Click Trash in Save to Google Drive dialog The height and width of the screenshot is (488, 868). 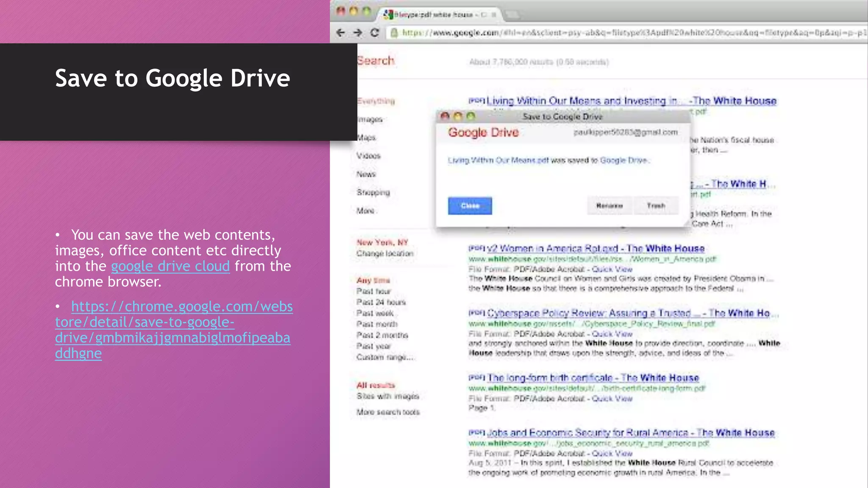coord(656,206)
